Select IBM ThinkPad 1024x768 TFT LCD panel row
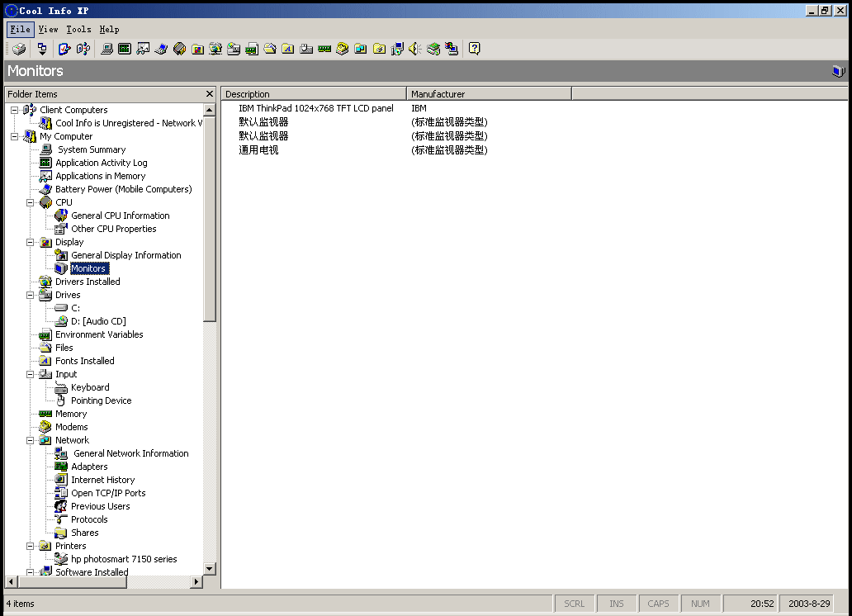This screenshot has width=852, height=616. (316, 108)
